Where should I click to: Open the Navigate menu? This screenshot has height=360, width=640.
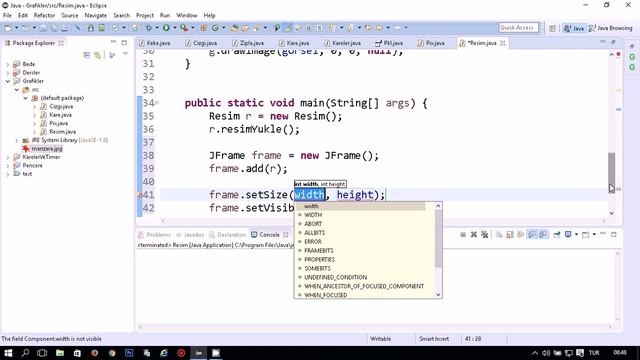[x=96, y=16]
